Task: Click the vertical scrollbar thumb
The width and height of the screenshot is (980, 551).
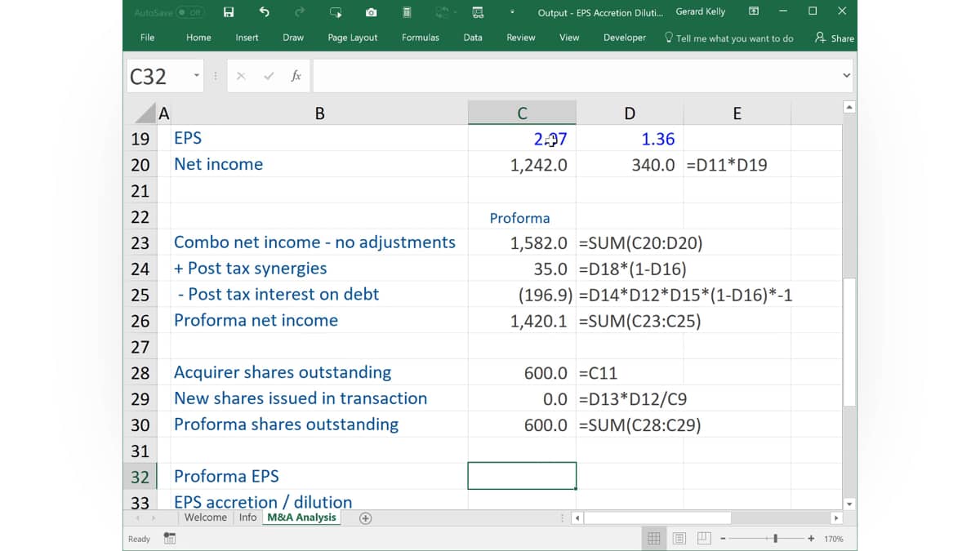Action: tap(849, 343)
